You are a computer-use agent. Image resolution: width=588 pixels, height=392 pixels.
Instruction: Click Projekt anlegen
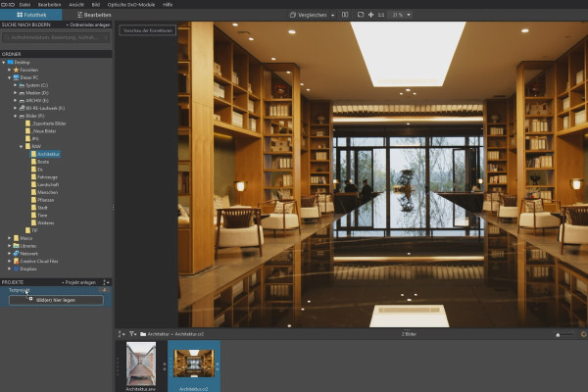click(x=78, y=282)
